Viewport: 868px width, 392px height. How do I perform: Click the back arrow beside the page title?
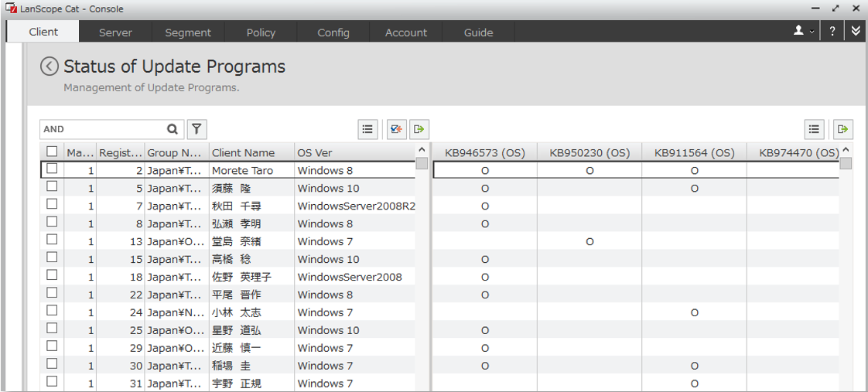tap(50, 66)
